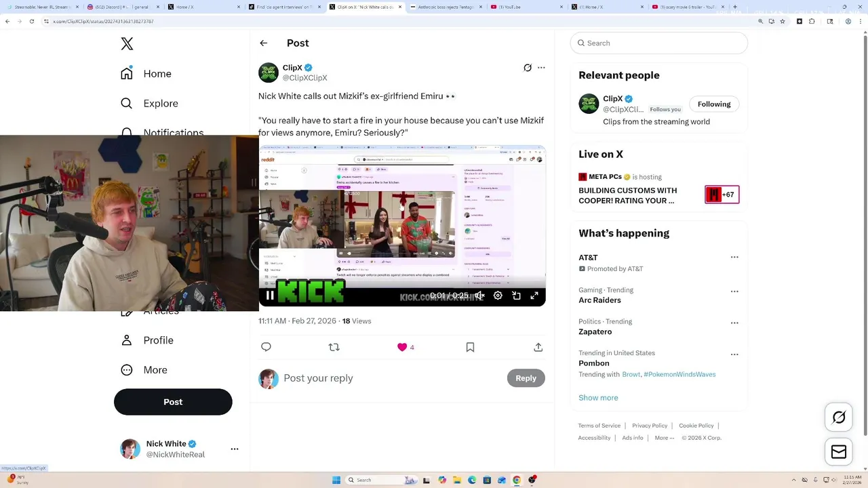The height and width of the screenshot is (488, 868).
Task: Repost the ClipX post
Action: click(334, 347)
